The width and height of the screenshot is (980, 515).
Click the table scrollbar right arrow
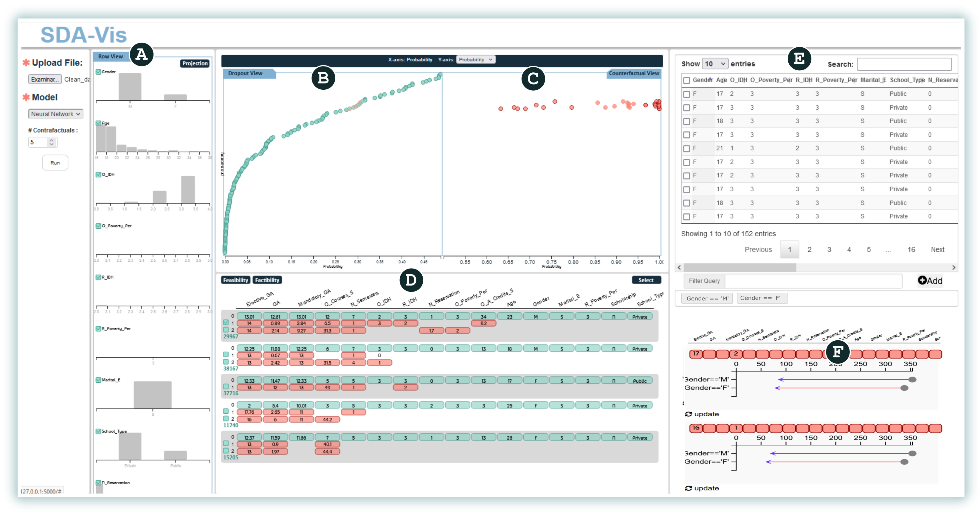click(x=953, y=267)
